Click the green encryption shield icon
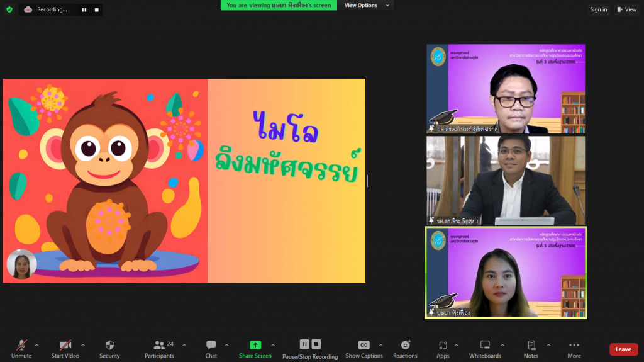Viewport: 644px width, 362px height. [x=9, y=9]
